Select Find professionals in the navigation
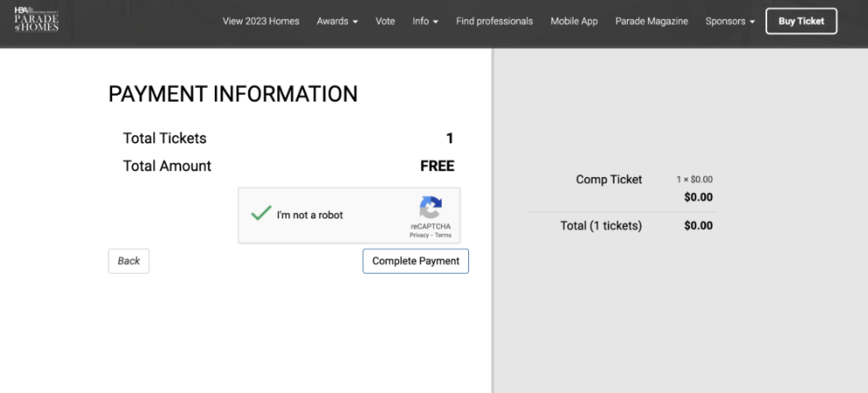This screenshot has width=868, height=393. tap(494, 21)
